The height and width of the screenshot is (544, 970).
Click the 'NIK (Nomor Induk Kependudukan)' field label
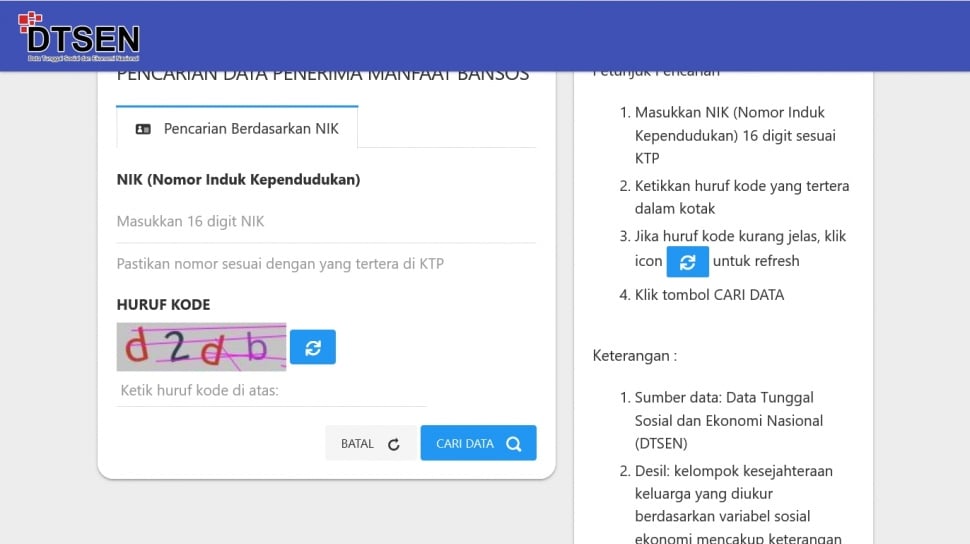click(x=238, y=180)
